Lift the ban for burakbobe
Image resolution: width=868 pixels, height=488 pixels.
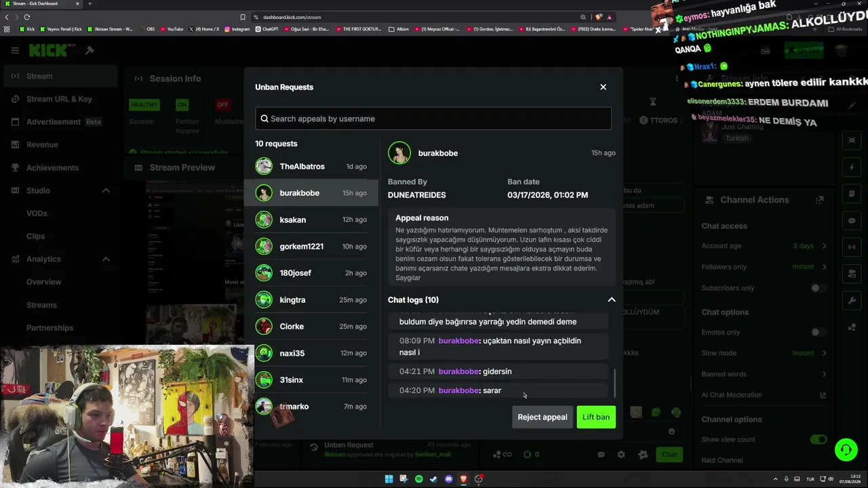point(596,417)
